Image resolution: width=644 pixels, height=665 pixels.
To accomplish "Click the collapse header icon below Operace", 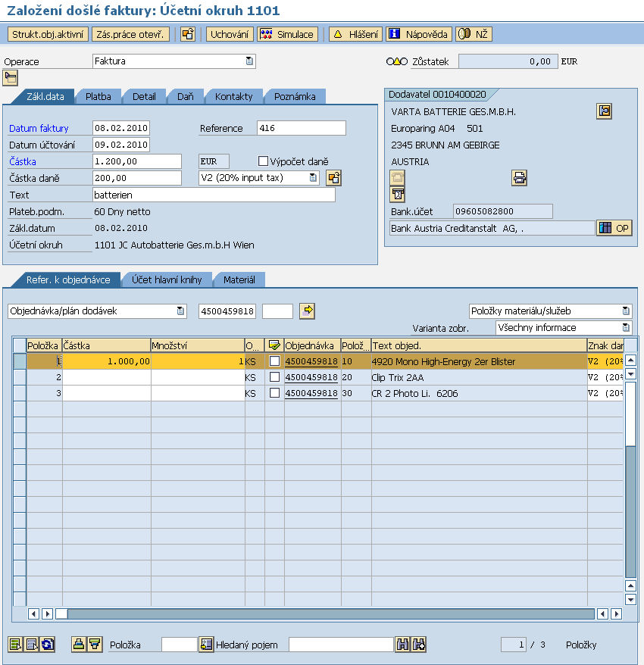I will tap(10, 77).
